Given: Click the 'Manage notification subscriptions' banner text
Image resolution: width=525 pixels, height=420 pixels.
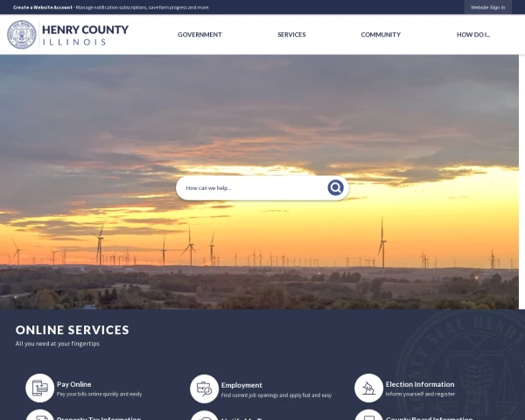Looking at the screenshot, I should [x=142, y=7].
